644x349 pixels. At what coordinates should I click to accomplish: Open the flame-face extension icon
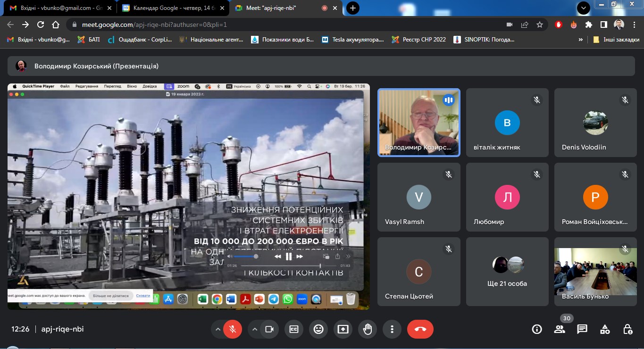[574, 25]
